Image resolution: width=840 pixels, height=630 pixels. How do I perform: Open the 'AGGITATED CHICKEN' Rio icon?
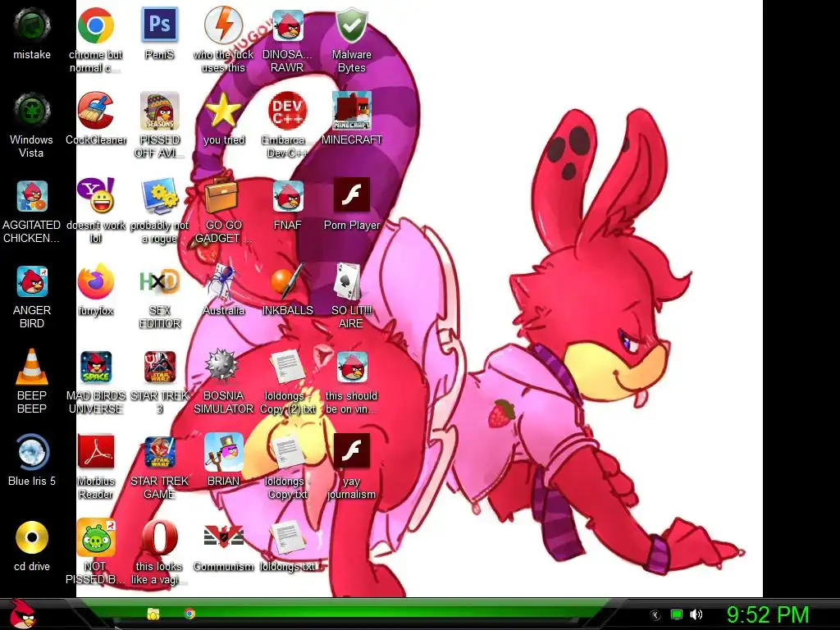[x=32, y=195]
